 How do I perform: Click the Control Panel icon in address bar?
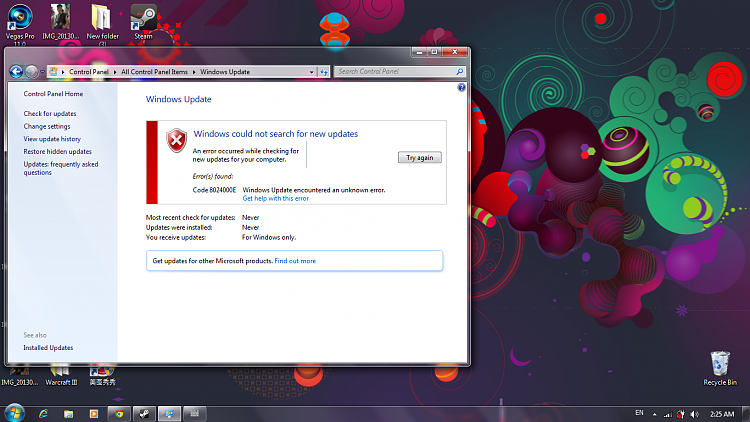tap(53, 72)
